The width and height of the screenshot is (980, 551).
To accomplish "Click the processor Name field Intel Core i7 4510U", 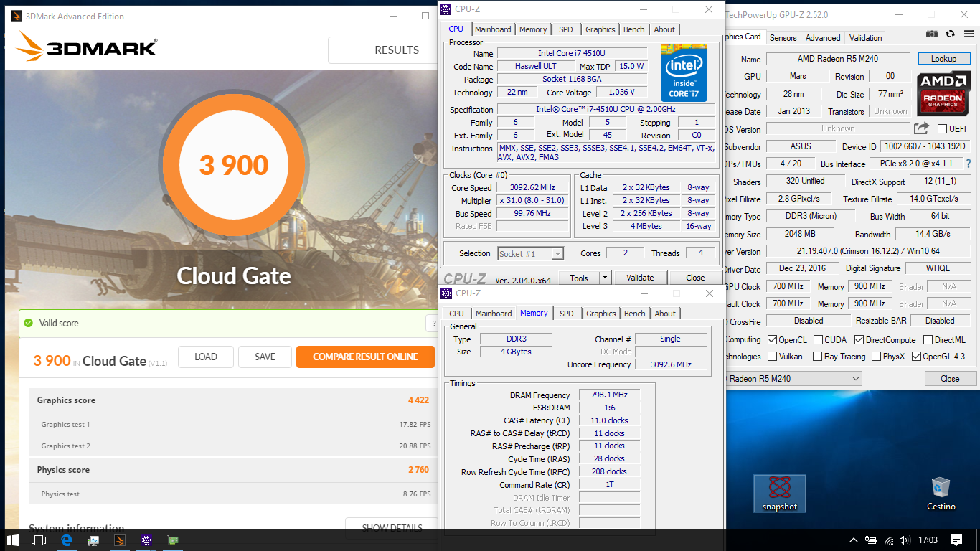I will click(x=572, y=53).
